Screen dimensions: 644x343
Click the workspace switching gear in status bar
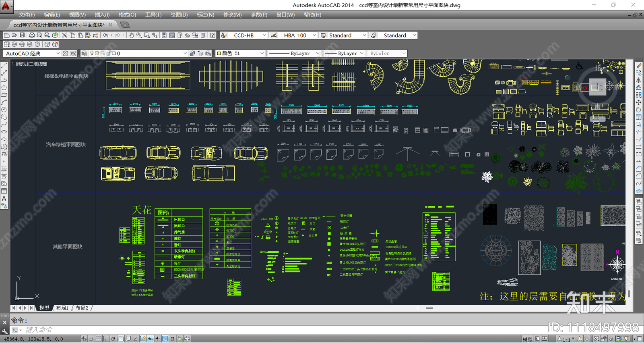(x=596, y=339)
